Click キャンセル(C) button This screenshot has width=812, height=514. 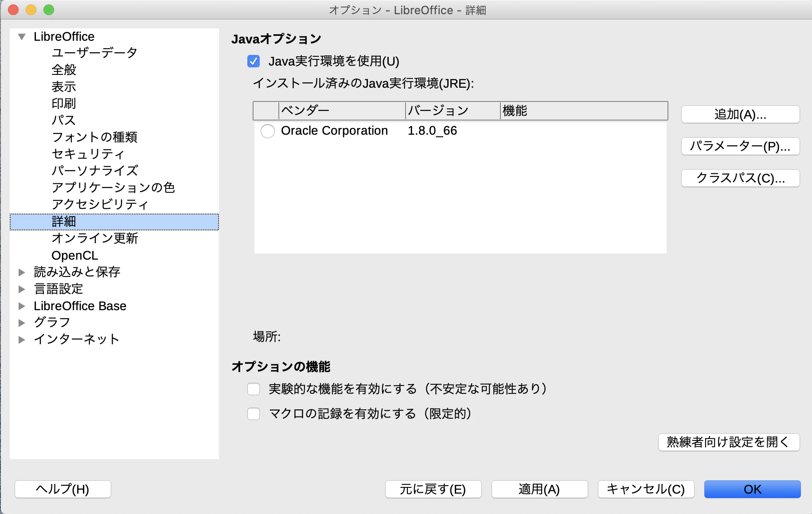tap(646, 489)
